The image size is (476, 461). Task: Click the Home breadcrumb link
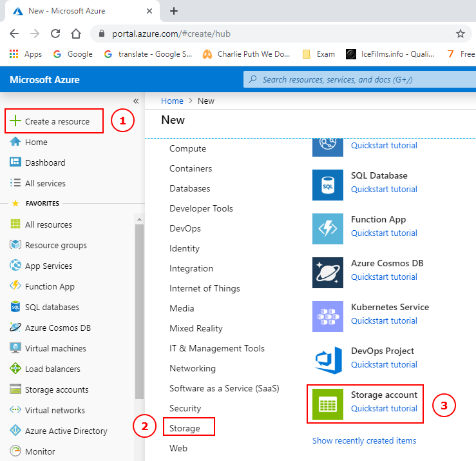click(172, 101)
